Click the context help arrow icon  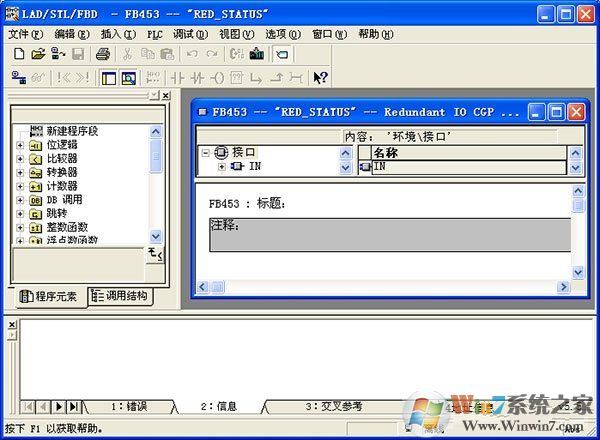pyautogui.click(x=320, y=77)
